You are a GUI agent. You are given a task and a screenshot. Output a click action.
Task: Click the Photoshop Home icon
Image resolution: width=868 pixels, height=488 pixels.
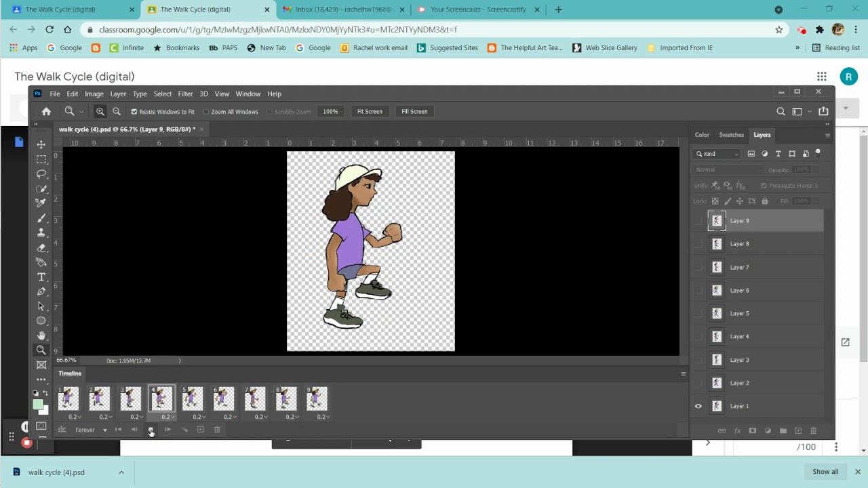click(46, 111)
